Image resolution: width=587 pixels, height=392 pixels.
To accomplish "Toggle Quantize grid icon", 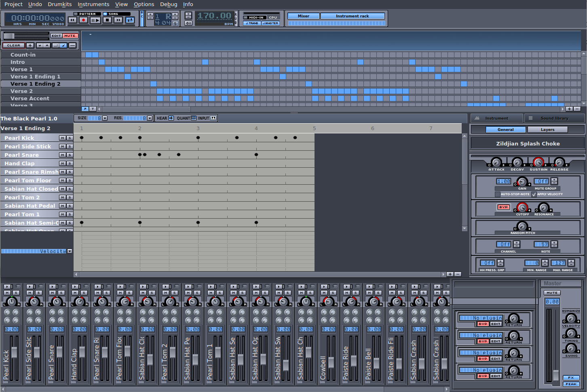I will [194, 118].
